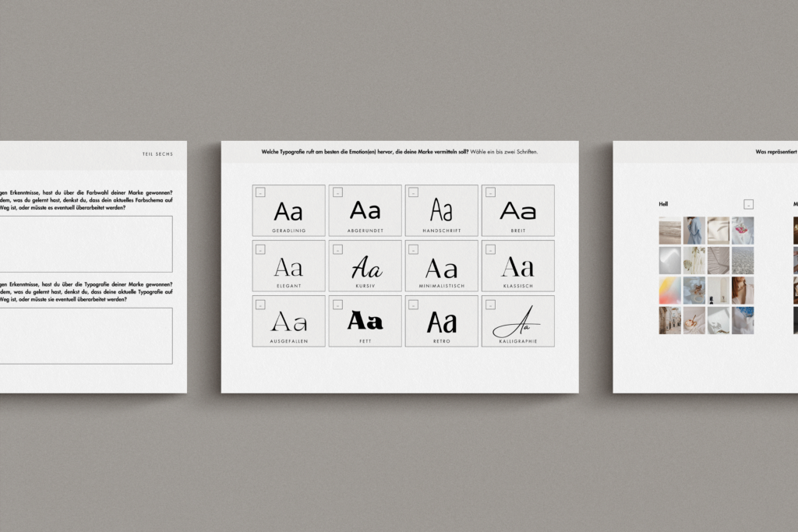Select the cursive Aa sample above Kursiv
The image size is (798, 532).
click(366, 267)
